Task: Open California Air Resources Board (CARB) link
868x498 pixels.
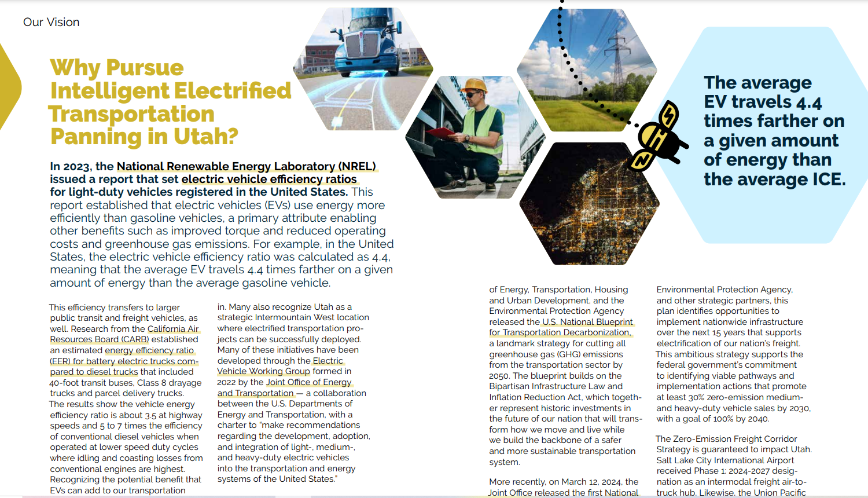Action: click(x=124, y=334)
